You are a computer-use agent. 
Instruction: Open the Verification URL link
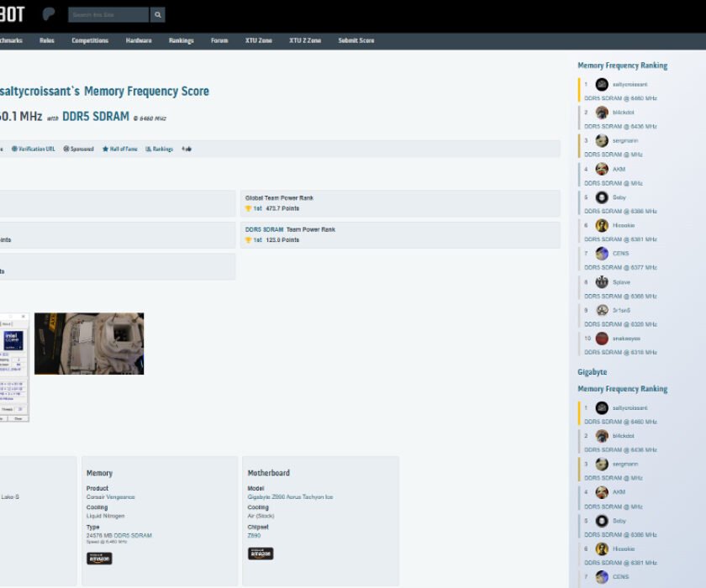(x=34, y=149)
